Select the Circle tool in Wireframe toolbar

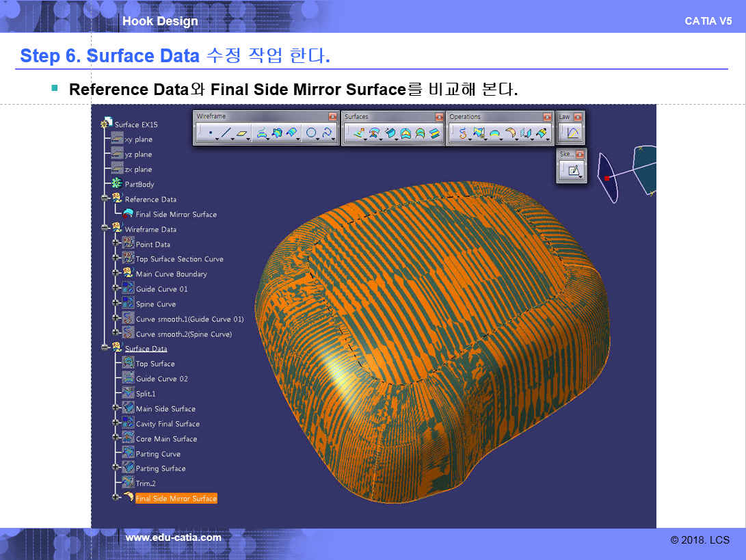coord(311,134)
